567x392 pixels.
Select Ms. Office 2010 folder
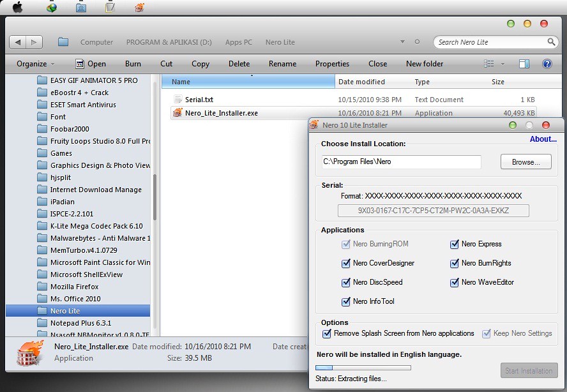click(75, 299)
